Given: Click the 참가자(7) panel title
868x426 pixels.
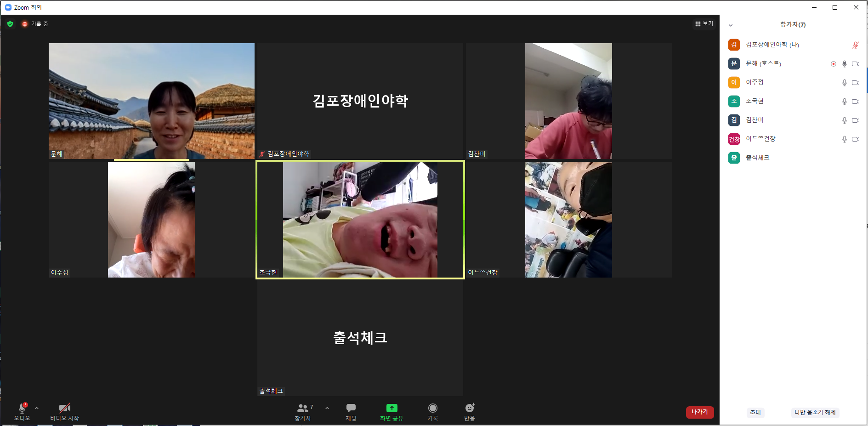Looking at the screenshot, I should (x=793, y=25).
